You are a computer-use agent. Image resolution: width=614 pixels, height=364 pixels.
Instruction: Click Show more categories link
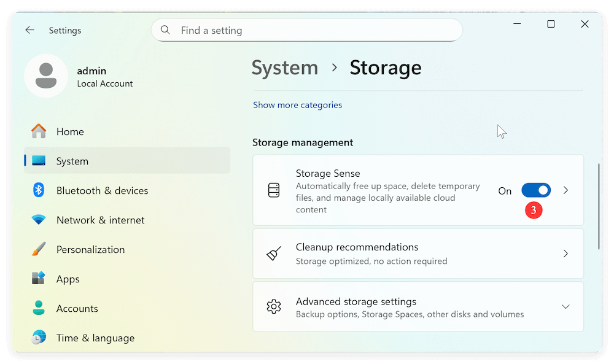[297, 105]
